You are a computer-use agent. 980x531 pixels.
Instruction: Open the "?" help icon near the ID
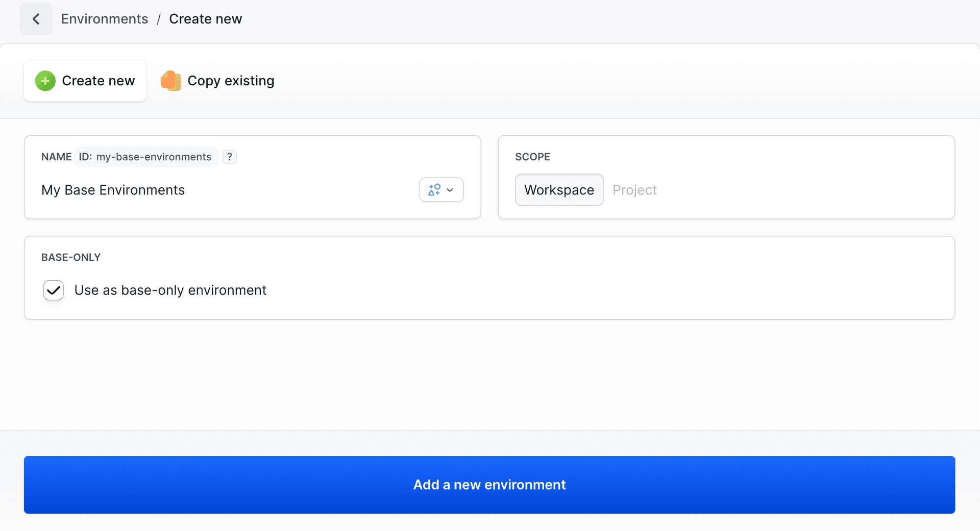pyautogui.click(x=230, y=157)
